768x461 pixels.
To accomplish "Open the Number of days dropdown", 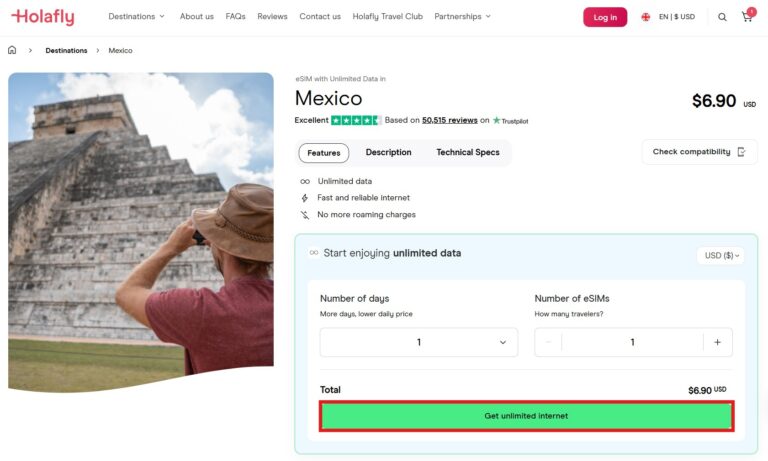I will (418, 342).
